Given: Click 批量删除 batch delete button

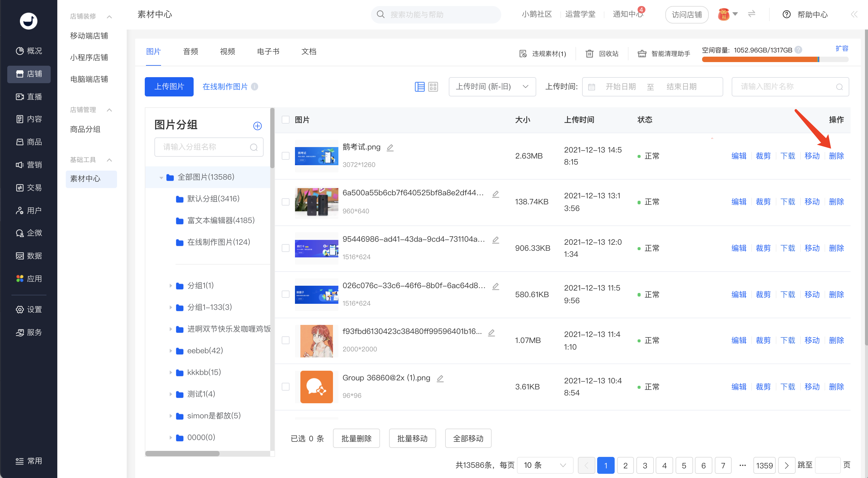Looking at the screenshot, I should tap(356, 438).
